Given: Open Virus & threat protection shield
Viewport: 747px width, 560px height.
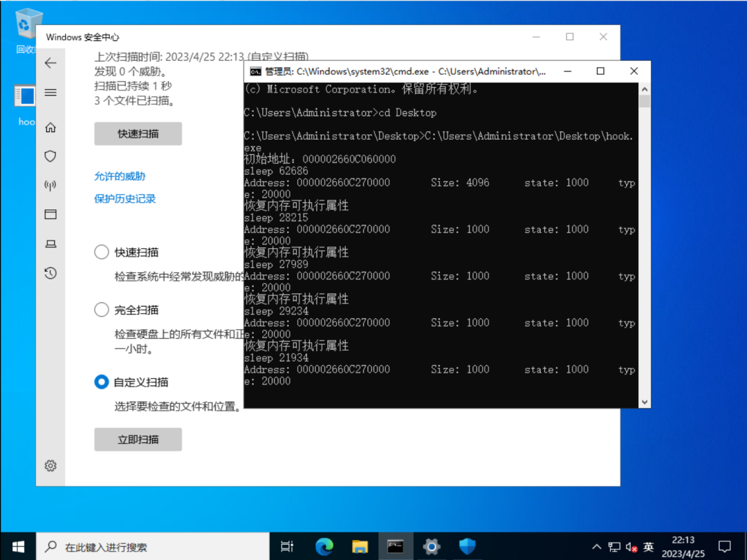Looking at the screenshot, I should [50, 156].
